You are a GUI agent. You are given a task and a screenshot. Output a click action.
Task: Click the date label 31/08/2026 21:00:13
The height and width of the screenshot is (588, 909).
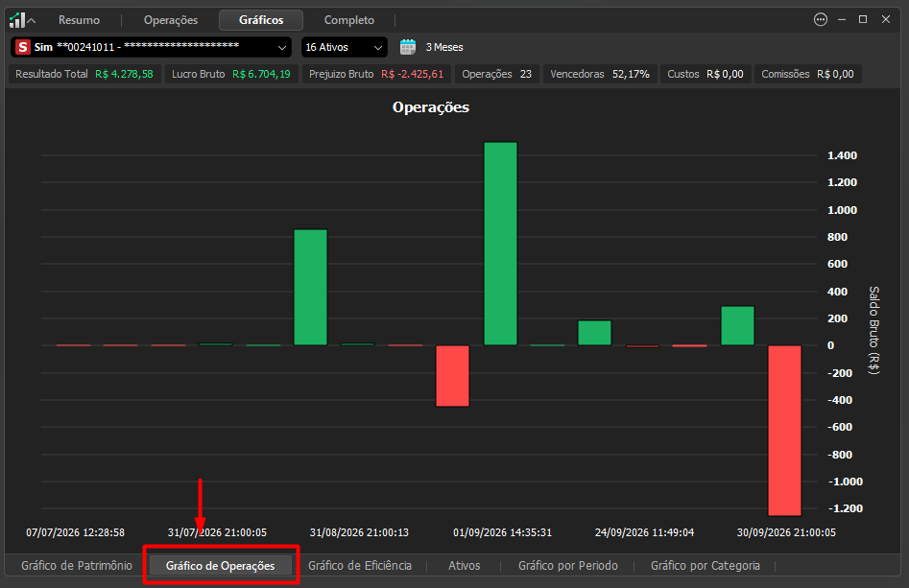(359, 532)
